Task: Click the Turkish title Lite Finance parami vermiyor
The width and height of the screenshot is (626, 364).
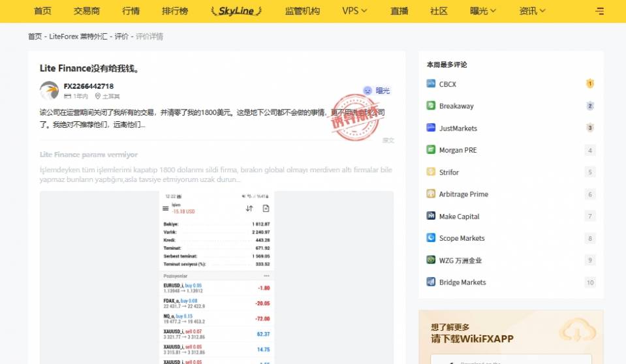Action: coord(89,155)
